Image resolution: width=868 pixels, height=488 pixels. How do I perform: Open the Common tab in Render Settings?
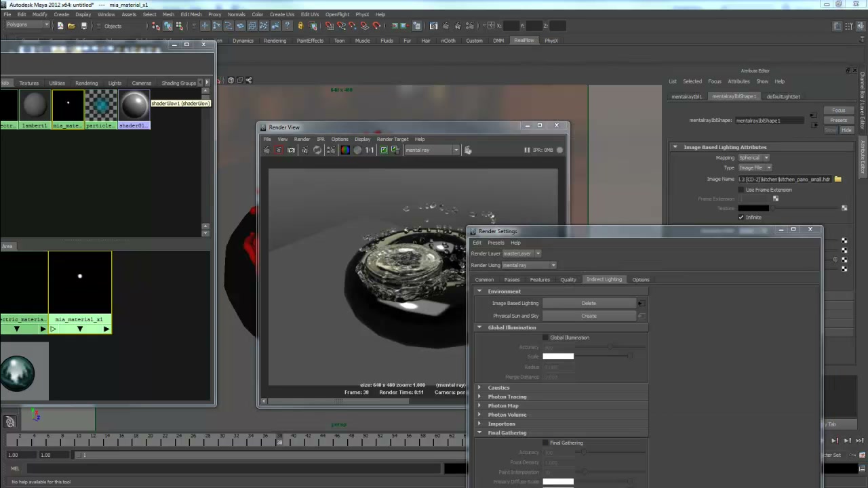pyautogui.click(x=484, y=279)
